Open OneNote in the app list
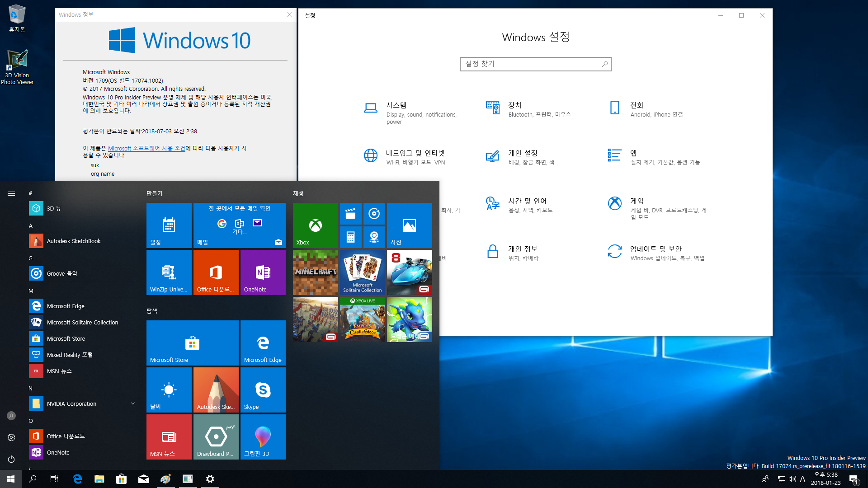 tap(82, 452)
